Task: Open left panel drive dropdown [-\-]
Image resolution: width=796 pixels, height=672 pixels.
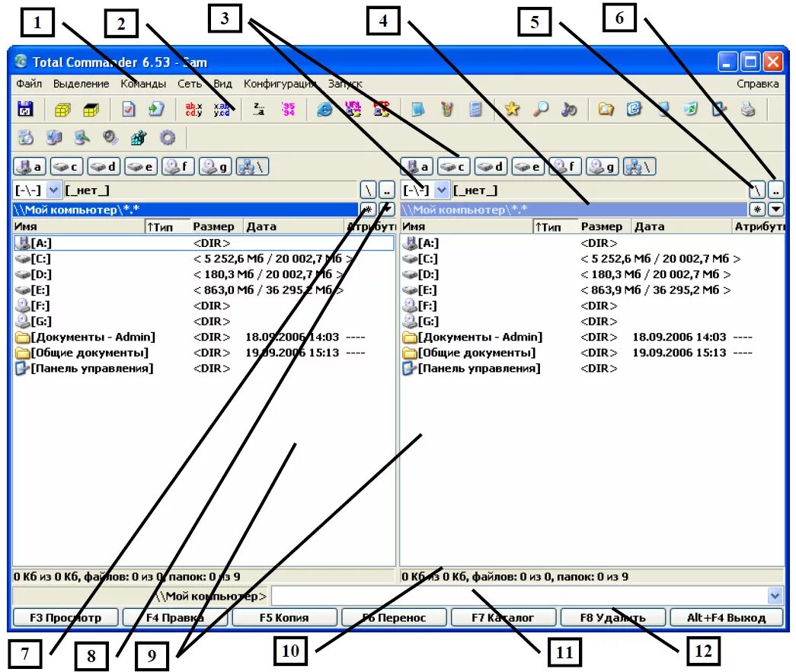Action: pos(53,190)
